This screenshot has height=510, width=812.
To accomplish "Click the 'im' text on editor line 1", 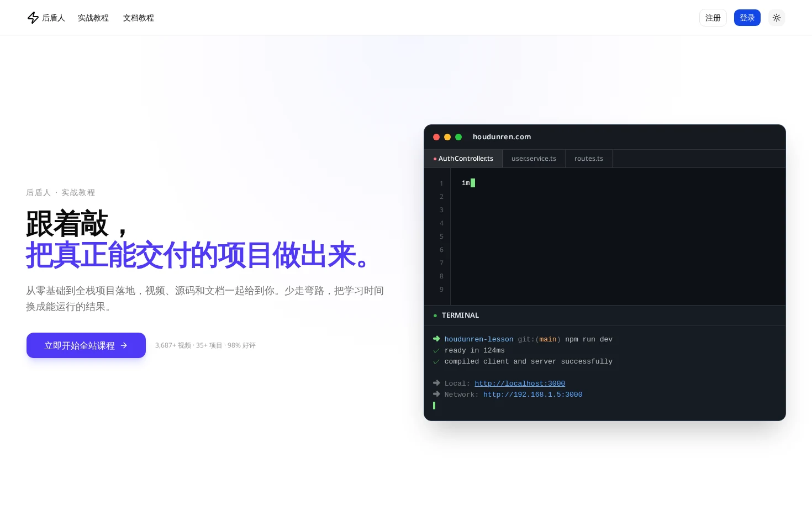I will tap(466, 183).
